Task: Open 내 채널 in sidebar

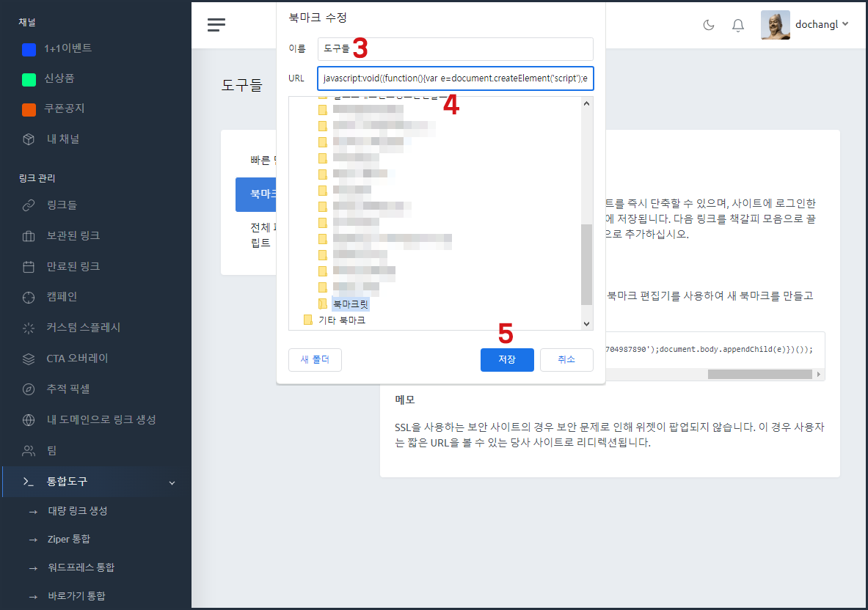Action: pyautogui.click(x=63, y=139)
